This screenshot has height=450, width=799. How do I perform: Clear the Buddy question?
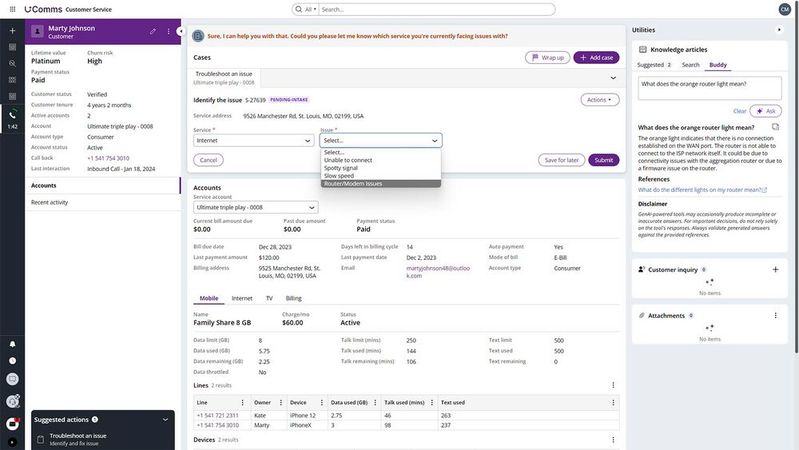[739, 111]
